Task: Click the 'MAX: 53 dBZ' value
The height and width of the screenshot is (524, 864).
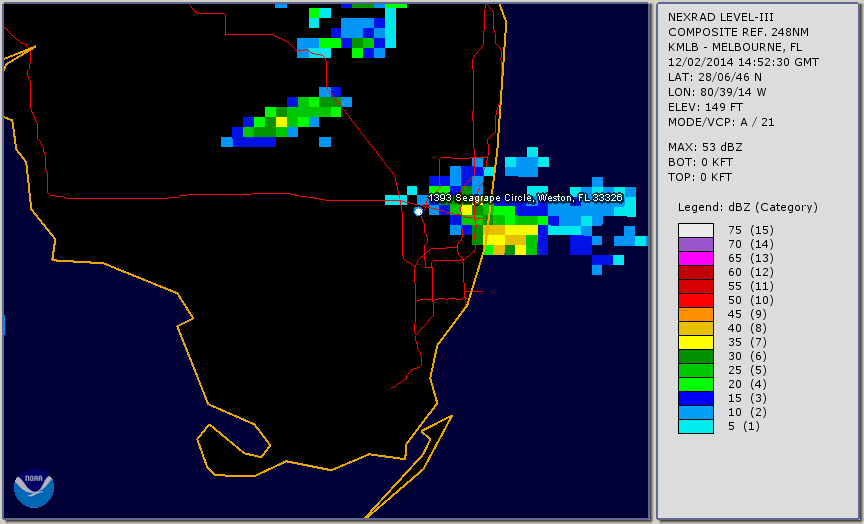Action: pos(705,147)
